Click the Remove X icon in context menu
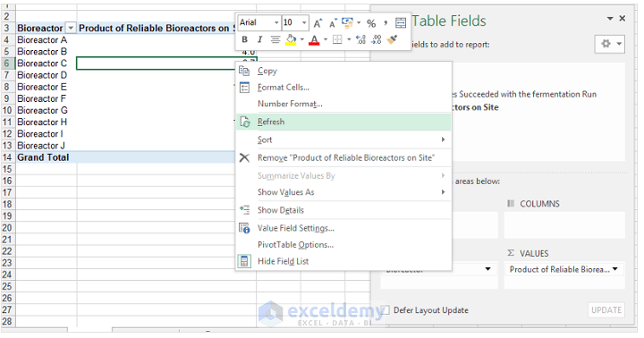 (x=244, y=157)
